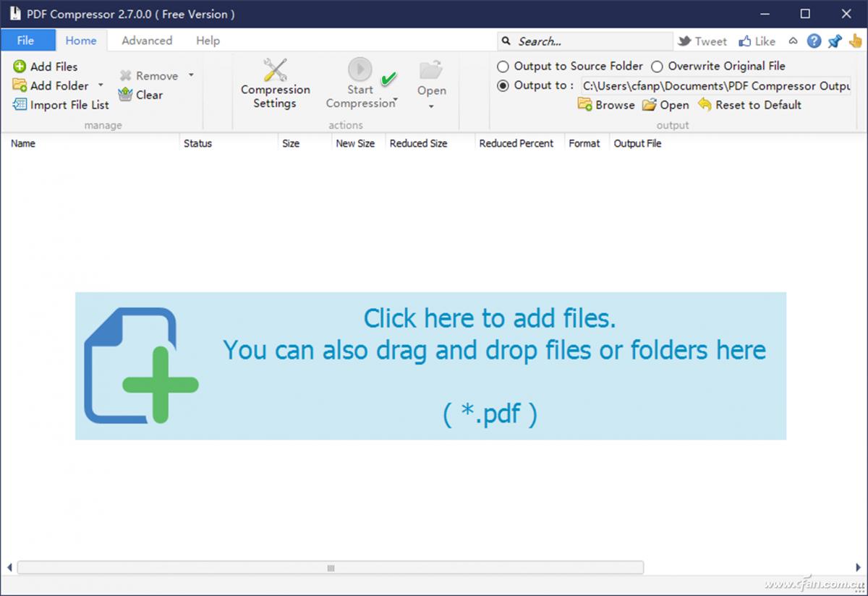Click the horizontal scrollbar thumb
868x596 pixels.
(331, 568)
